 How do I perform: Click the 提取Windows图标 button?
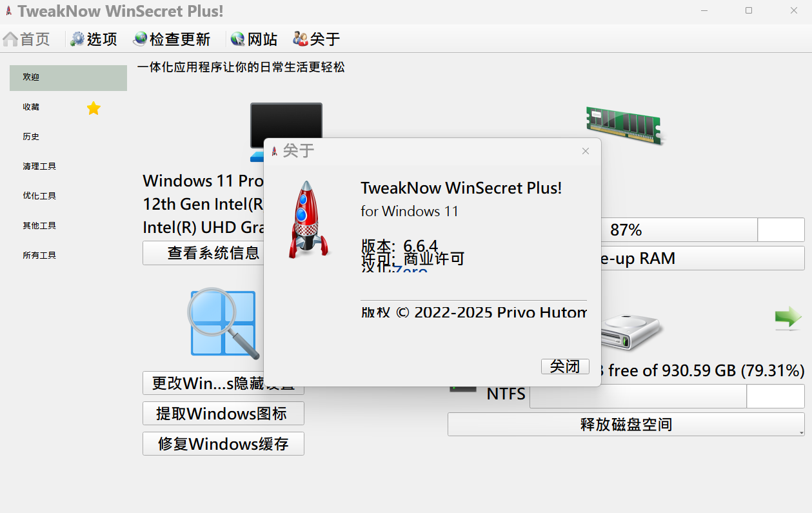tap(223, 414)
